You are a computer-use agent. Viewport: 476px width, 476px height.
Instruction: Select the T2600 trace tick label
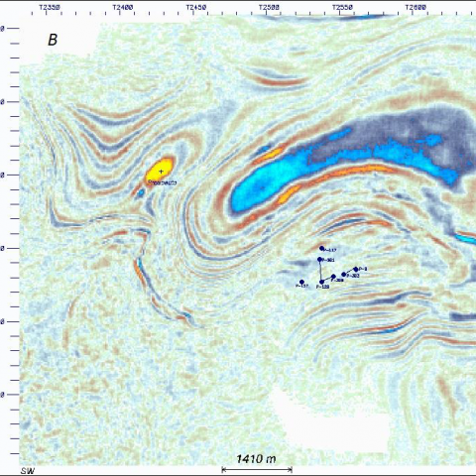tap(416, 7)
